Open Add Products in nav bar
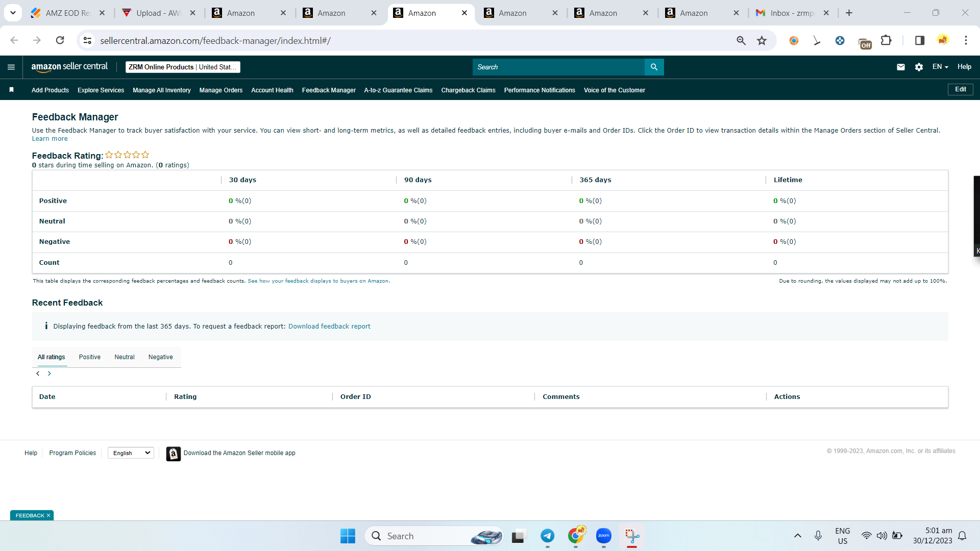This screenshot has height=551, width=980. (x=50, y=90)
